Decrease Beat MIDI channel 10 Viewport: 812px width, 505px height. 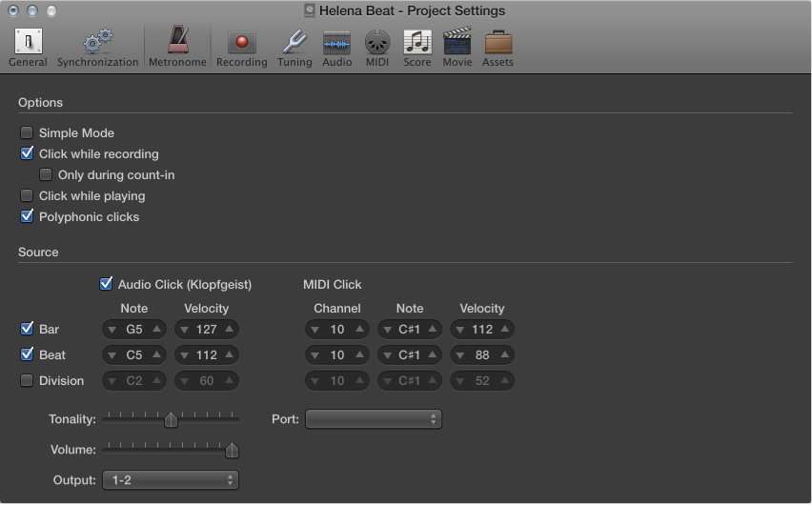tap(315, 355)
